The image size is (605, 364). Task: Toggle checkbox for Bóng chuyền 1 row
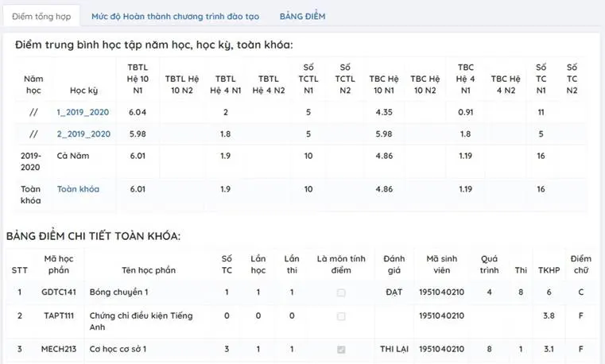click(341, 292)
